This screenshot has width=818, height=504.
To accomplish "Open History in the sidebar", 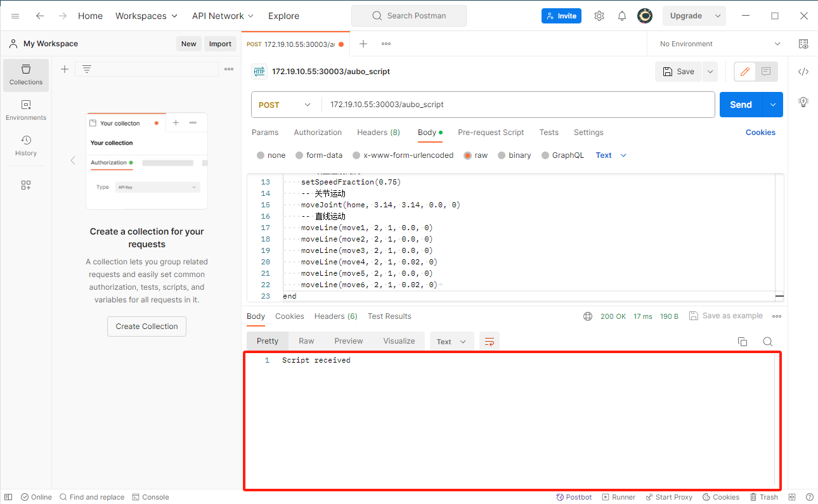I will click(x=26, y=146).
